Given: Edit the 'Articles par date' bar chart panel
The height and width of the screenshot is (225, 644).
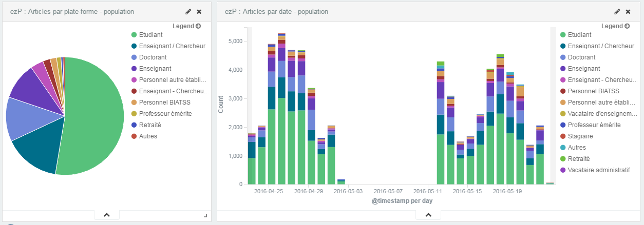Looking at the screenshot, I should pyautogui.click(x=617, y=11).
